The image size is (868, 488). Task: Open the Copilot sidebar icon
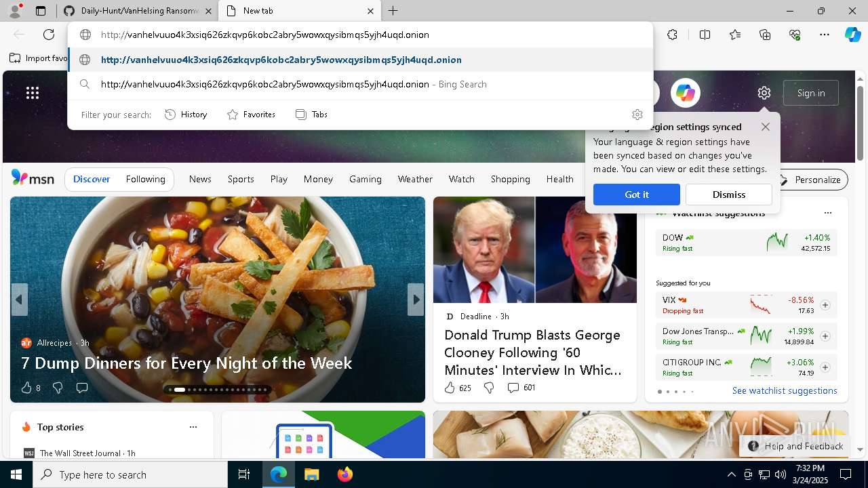coord(852,35)
